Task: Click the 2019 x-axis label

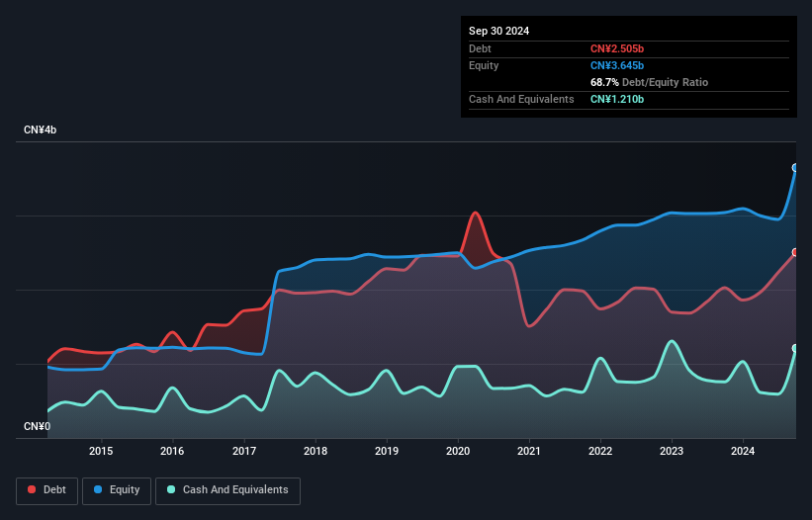Action: click(387, 451)
